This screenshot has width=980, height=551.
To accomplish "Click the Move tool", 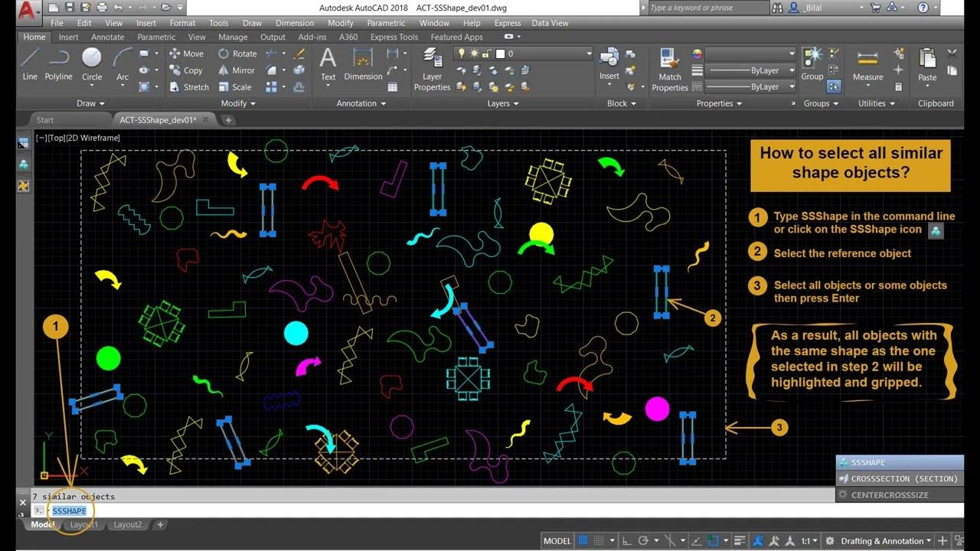I will 186,54.
